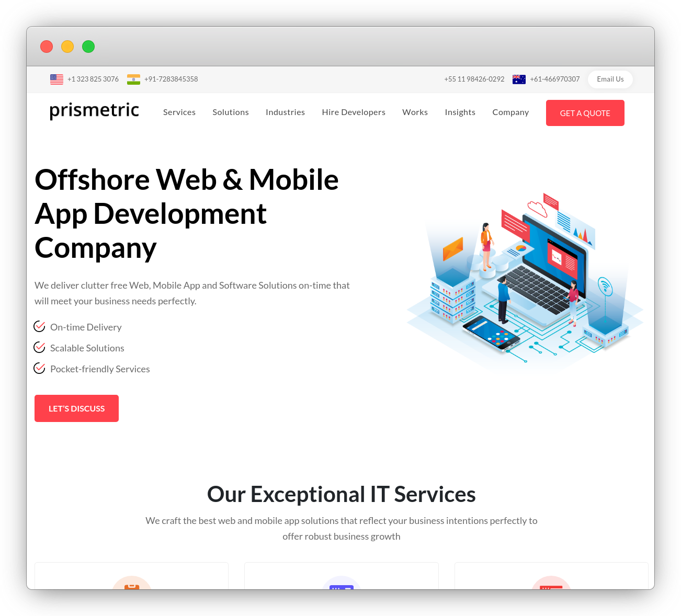
Task: Click the checkmark beside Scalable Solutions
Action: (39, 347)
